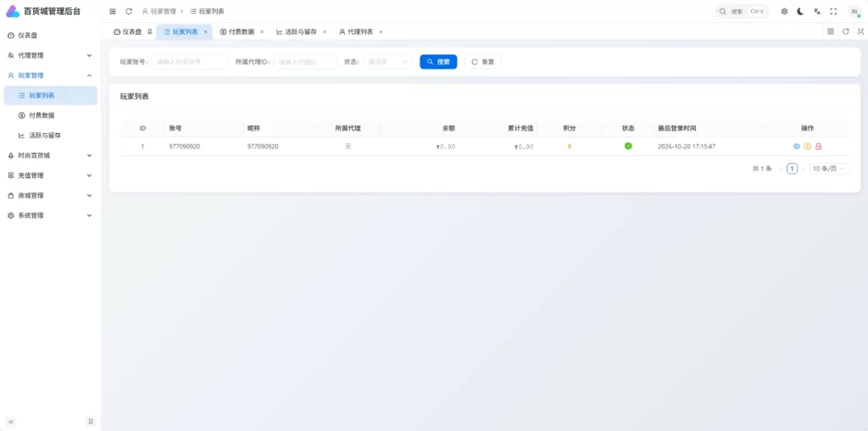The image size is (868, 431).
Task: Click the 最后登录时间 column header
Action: coord(677,128)
